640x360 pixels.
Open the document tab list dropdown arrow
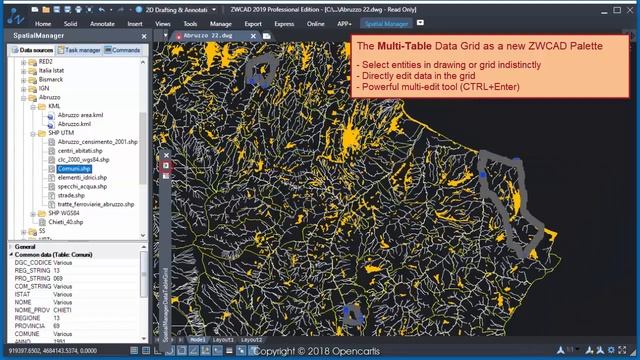(165, 36)
